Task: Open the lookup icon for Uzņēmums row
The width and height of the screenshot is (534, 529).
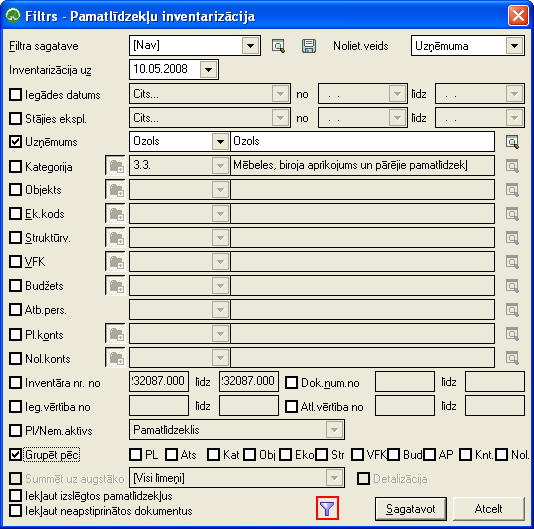Action: coord(512,142)
